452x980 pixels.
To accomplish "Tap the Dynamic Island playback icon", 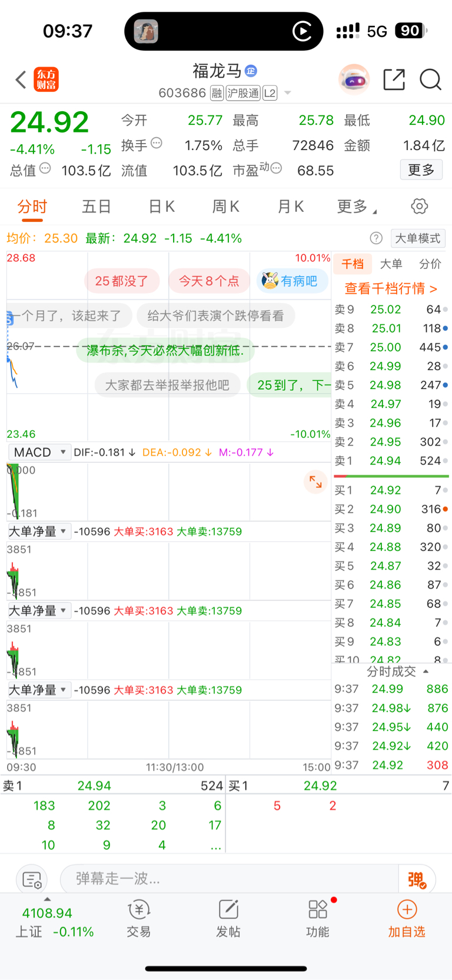I will point(302,31).
